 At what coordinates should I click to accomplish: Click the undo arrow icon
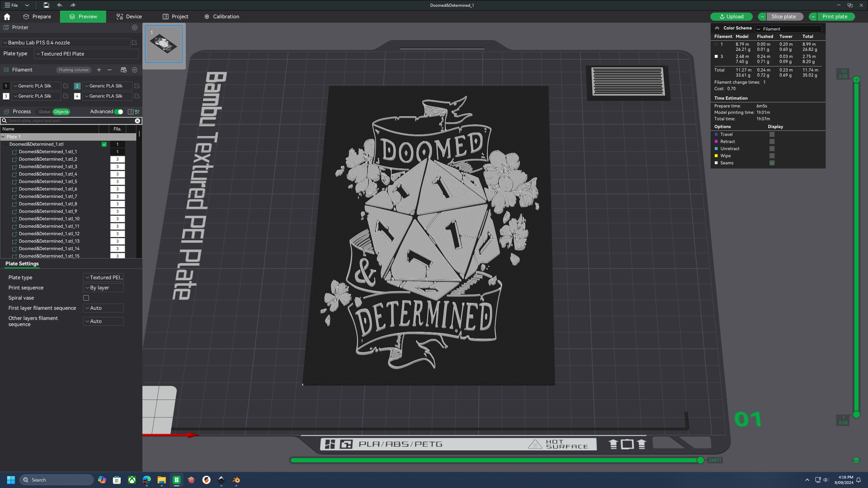(x=60, y=5)
